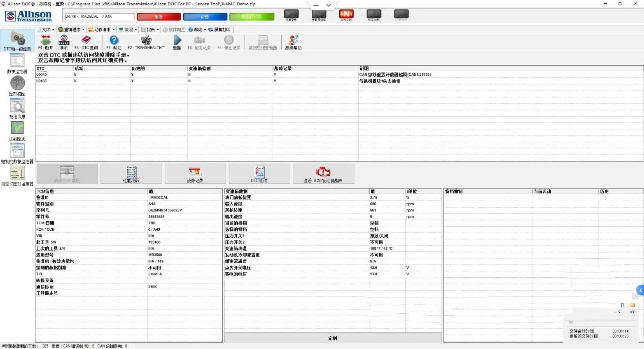Open F3-DTC 查询 lookup
Image resolution: width=644 pixels, height=349 pixels.
[x=86, y=42]
